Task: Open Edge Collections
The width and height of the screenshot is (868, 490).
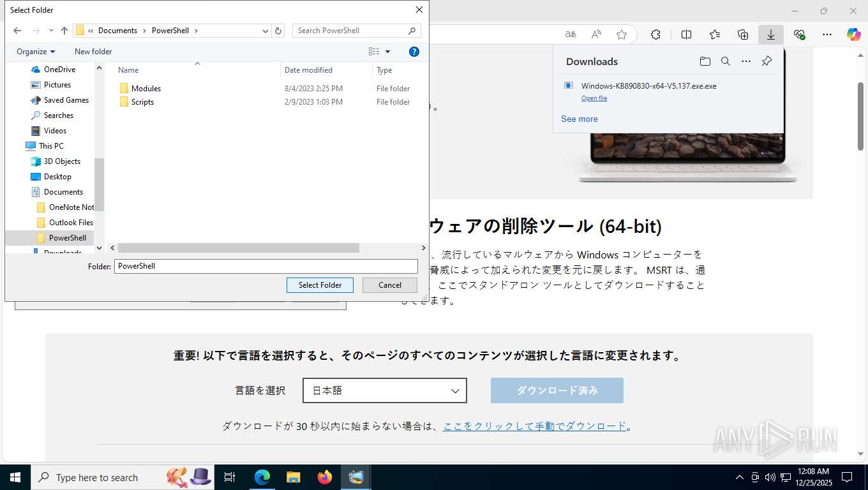Action: pos(743,34)
